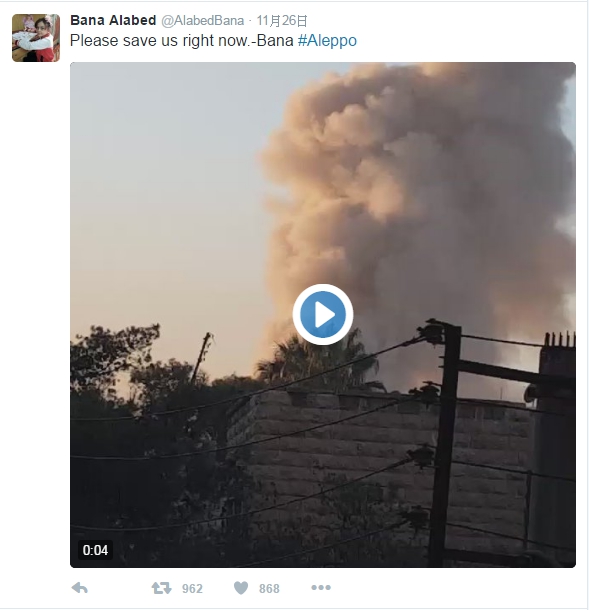Screen dimensions: 589x610
Task: Reply to Bana Alabed's tweet
Action: pyautogui.click(x=80, y=588)
